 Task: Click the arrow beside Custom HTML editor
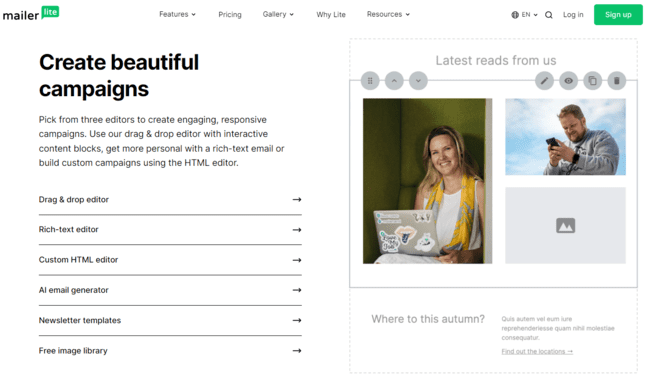[x=297, y=260]
